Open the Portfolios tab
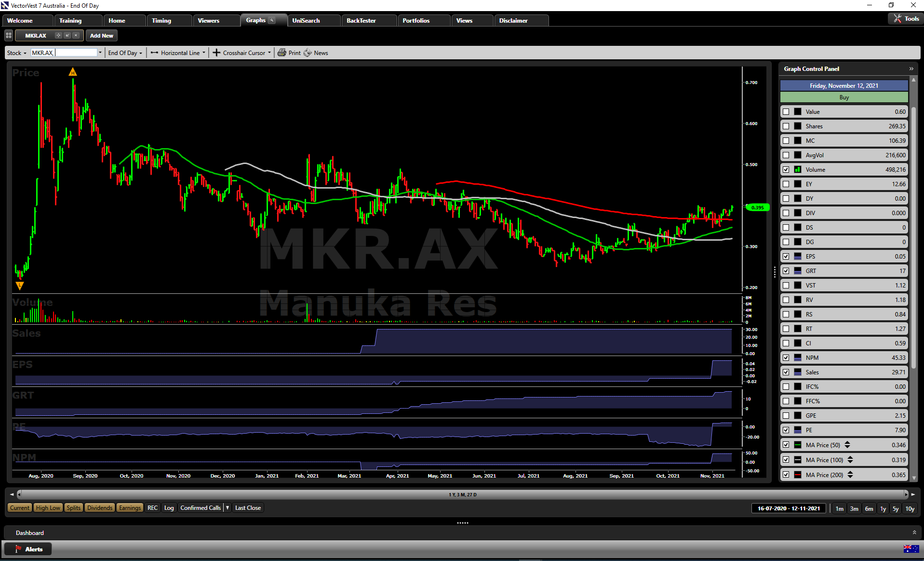This screenshot has height=561, width=924. point(424,20)
